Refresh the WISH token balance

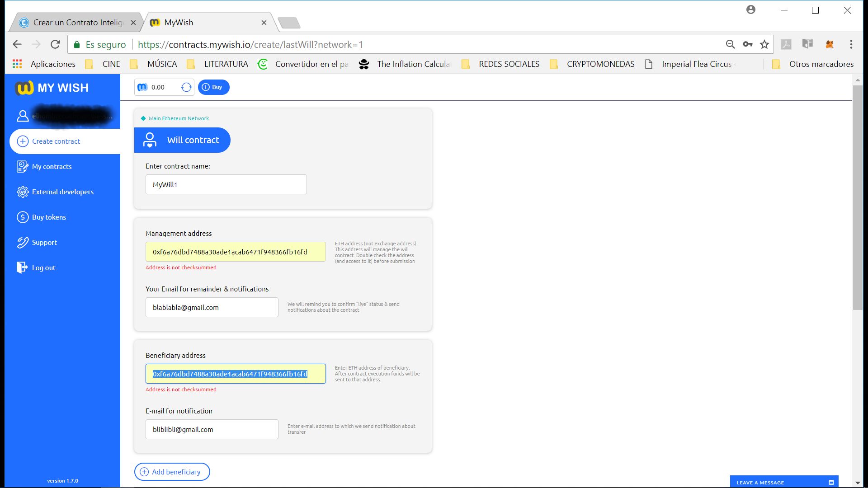pos(186,87)
